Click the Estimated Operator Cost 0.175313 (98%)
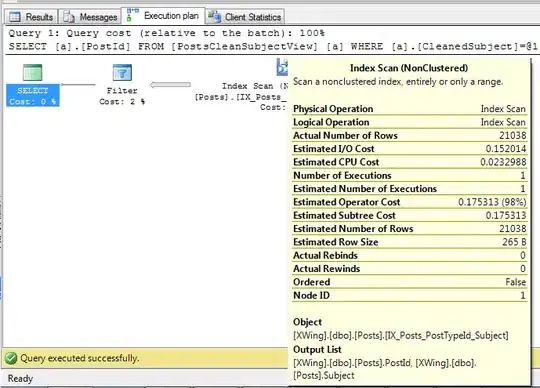Screen dimensions: 540x388 492,202
